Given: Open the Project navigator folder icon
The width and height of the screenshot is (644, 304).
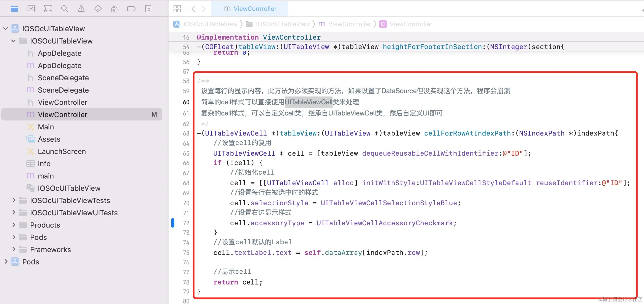Looking at the screenshot, I should (x=14, y=9).
